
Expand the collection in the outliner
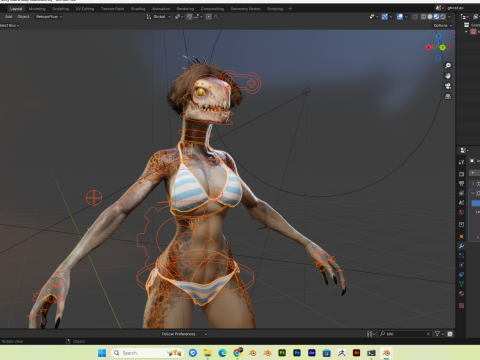tap(466, 32)
